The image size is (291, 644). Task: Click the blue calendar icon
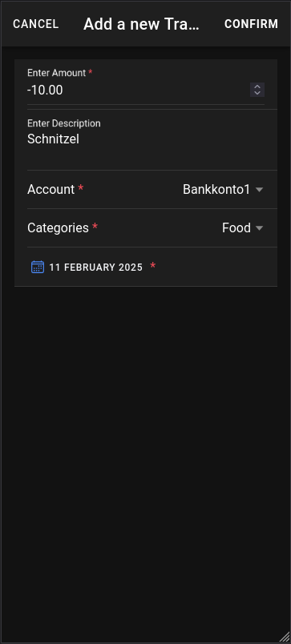coord(38,267)
